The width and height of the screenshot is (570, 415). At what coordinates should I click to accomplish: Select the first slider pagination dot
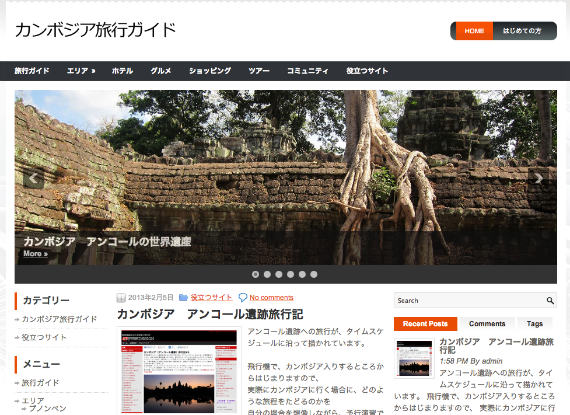coord(256,274)
